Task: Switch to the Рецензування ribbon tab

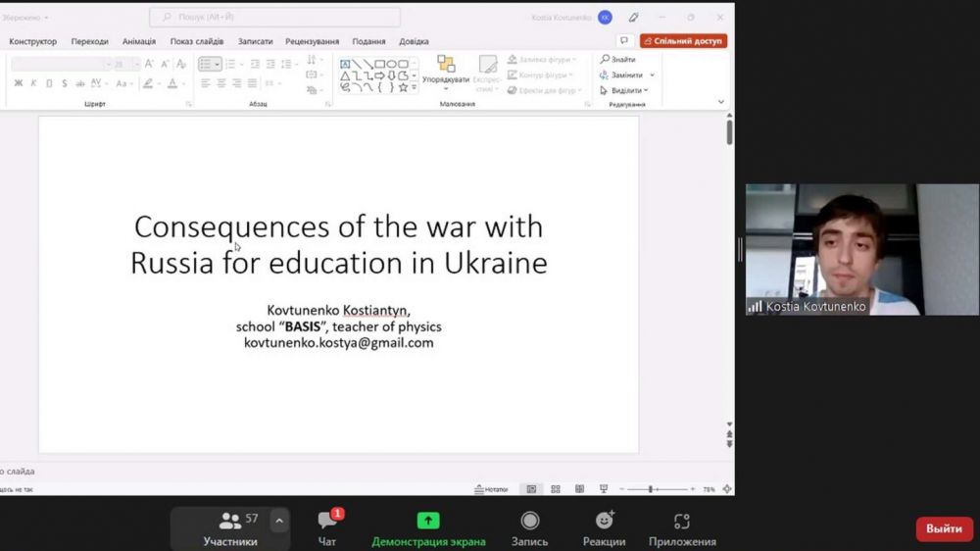Action: point(312,41)
